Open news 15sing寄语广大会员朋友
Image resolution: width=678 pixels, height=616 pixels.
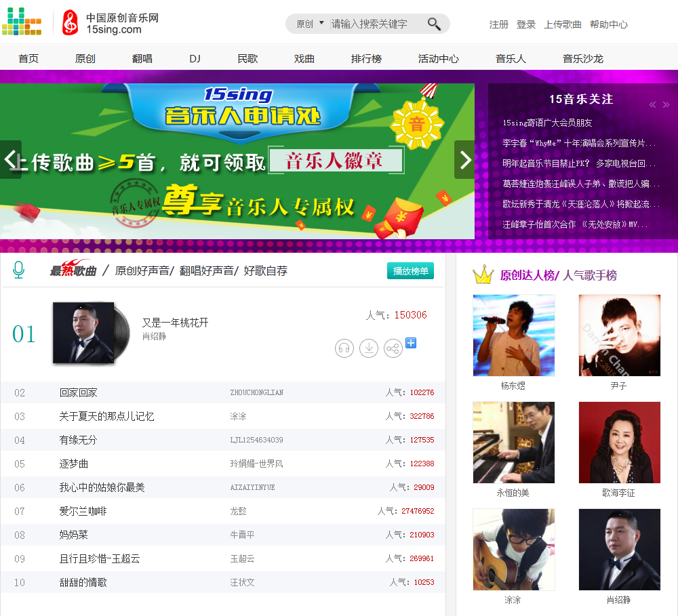coord(547,123)
